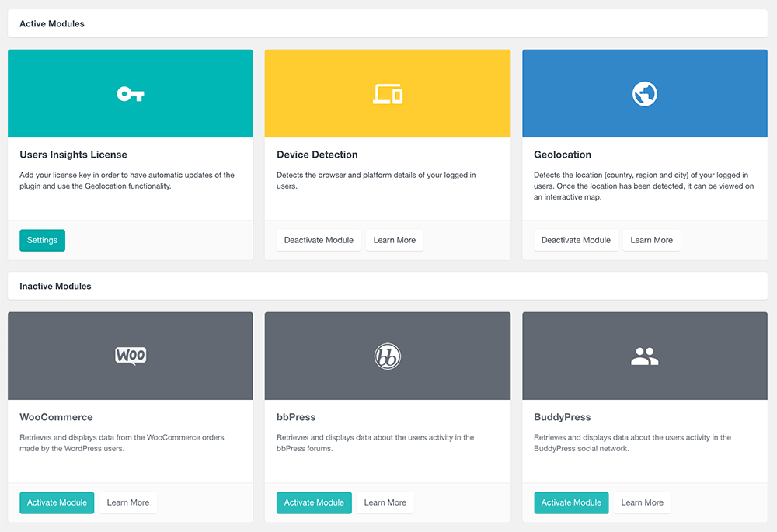The width and height of the screenshot is (777, 532).
Task: Open Learn More for WooCommerce
Action: click(x=128, y=502)
